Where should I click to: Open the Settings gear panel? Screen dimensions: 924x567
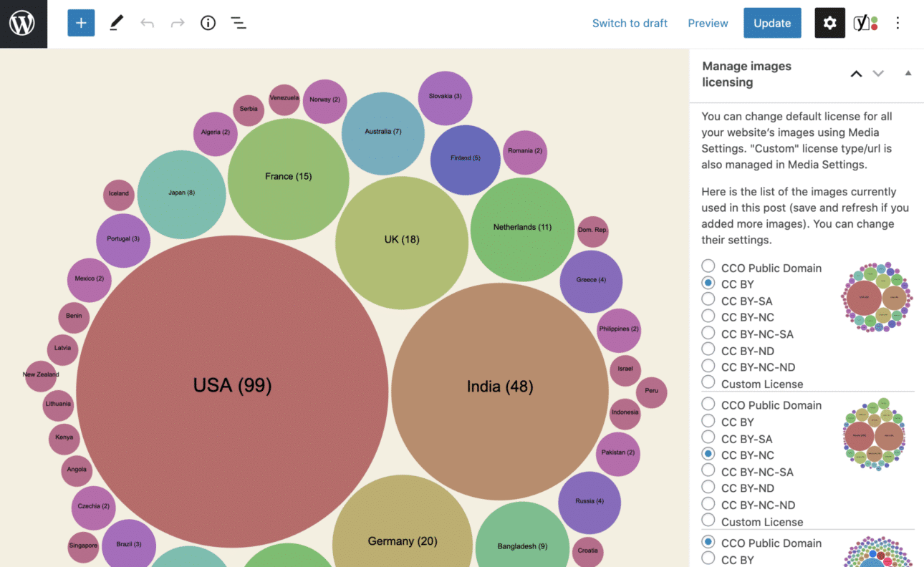(x=829, y=22)
